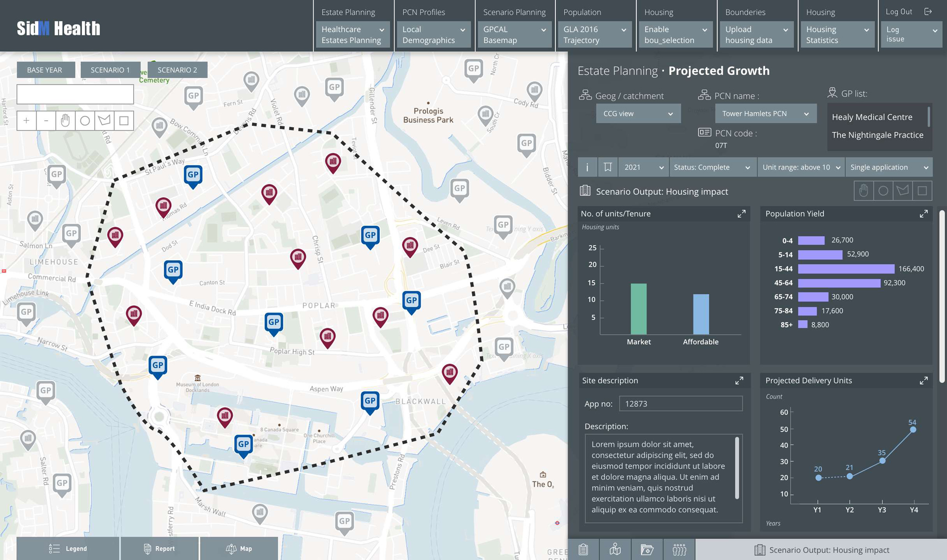The width and height of the screenshot is (947, 560).
Task: Click the description text scrollbar
Action: point(737,468)
